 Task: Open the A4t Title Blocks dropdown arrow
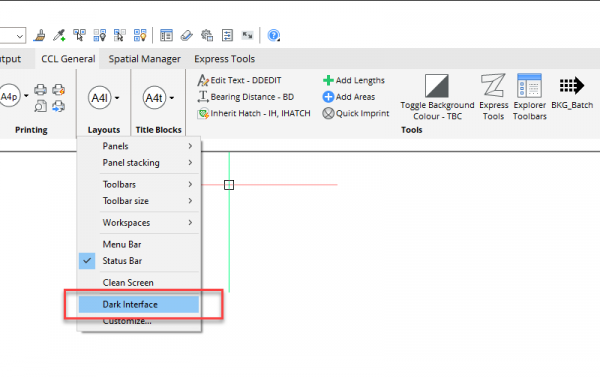coord(172,98)
